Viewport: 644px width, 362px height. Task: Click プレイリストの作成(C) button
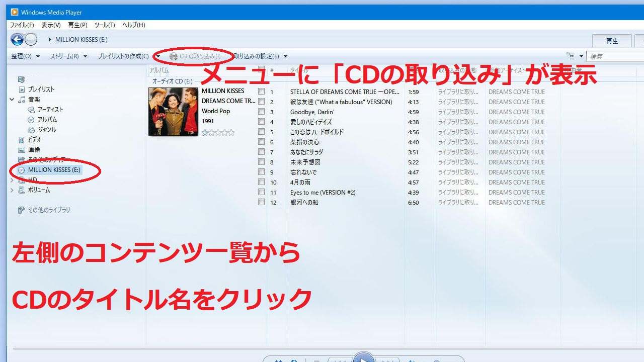(x=123, y=56)
